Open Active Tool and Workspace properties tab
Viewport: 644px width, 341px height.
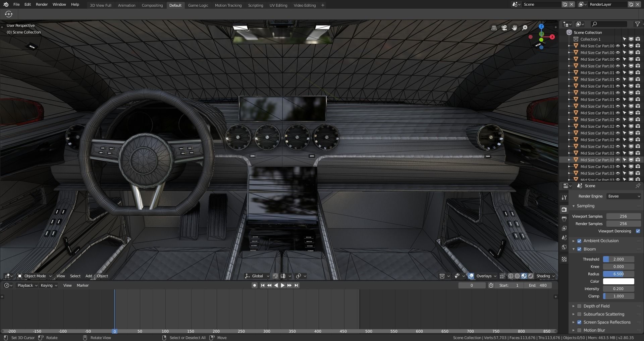pyautogui.click(x=564, y=197)
